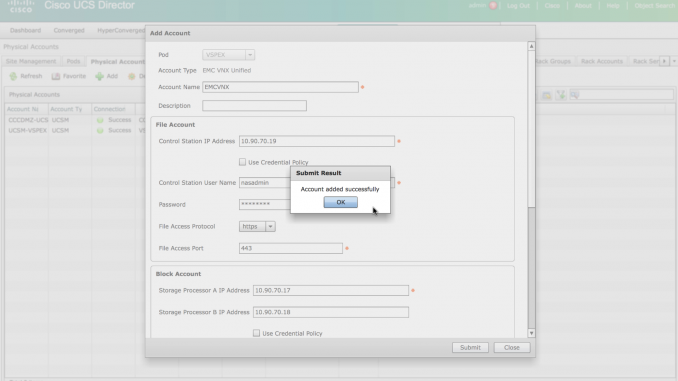The width and height of the screenshot is (678, 381).
Task: Switch to the Site Management tab
Action: coord(31,61)
